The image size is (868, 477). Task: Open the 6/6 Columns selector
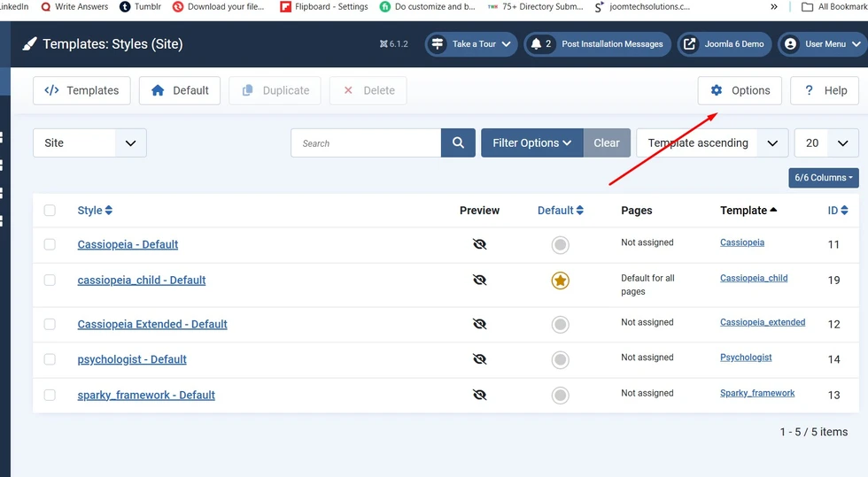click(x=824, y=178)
